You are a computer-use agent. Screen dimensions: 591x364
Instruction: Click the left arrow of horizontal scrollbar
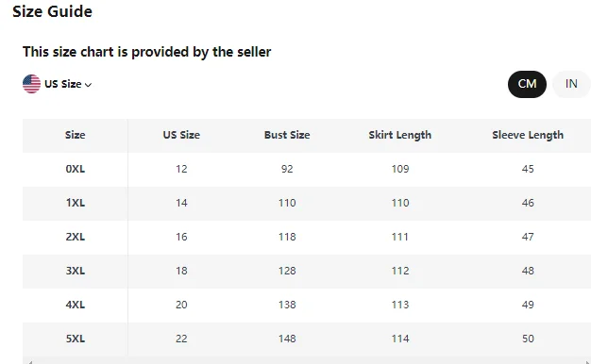click(30, 362)
